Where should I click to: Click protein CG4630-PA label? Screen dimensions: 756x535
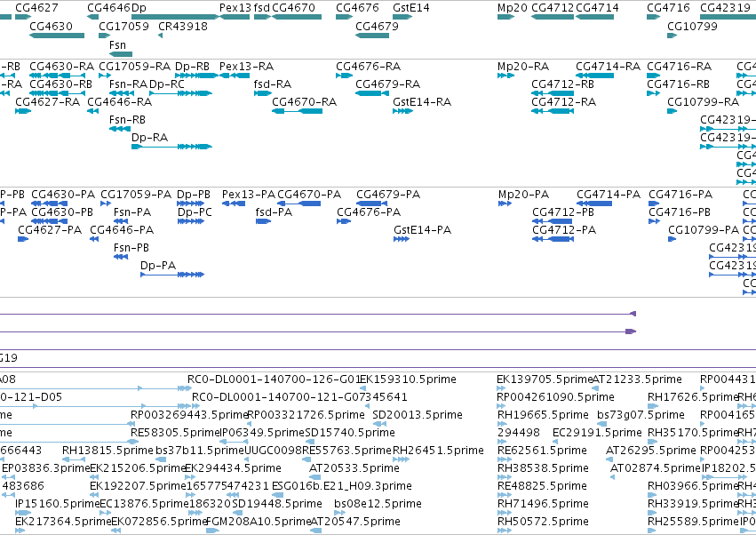point(63,195)
